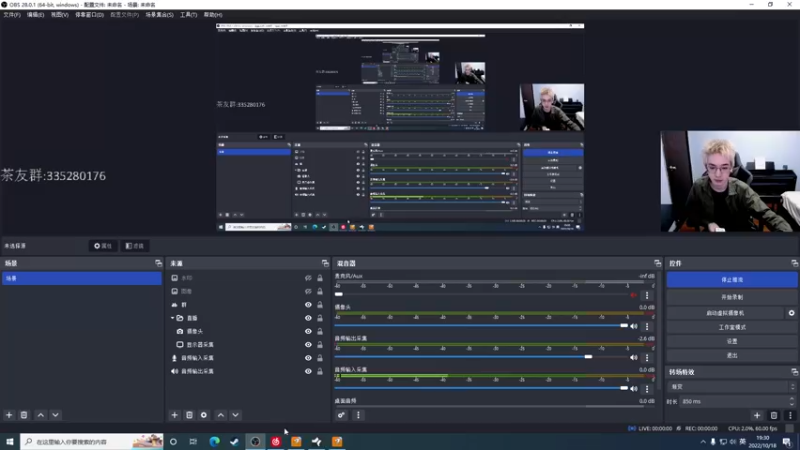
Task: Move the source down in Sources panel
Action: pyautogui.click(x=235, y=415)
